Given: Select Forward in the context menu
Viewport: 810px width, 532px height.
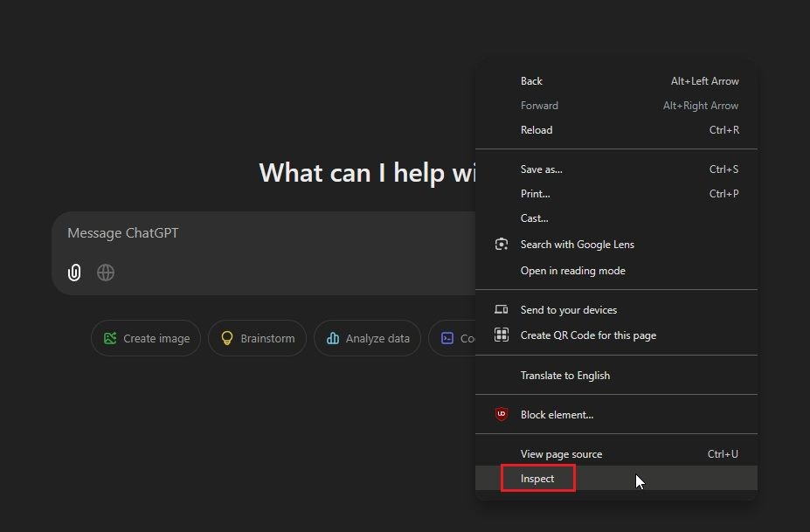Looking at the screenshot, I should [616, 106].
